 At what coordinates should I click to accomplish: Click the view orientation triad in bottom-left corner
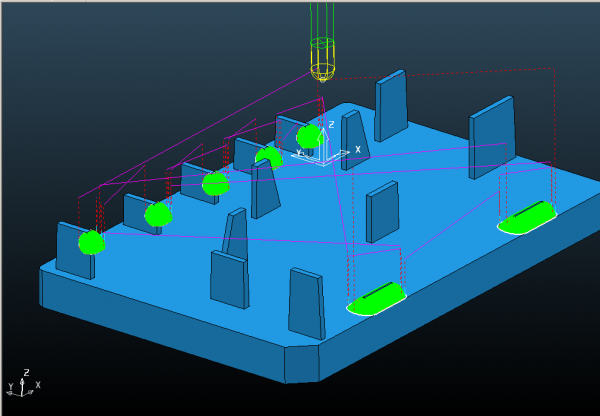(23, 383)
